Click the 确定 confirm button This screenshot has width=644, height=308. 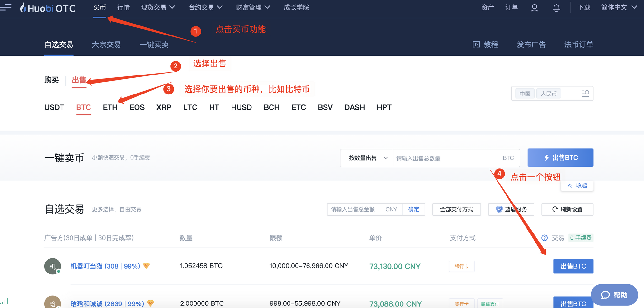[x=413, y=210]
